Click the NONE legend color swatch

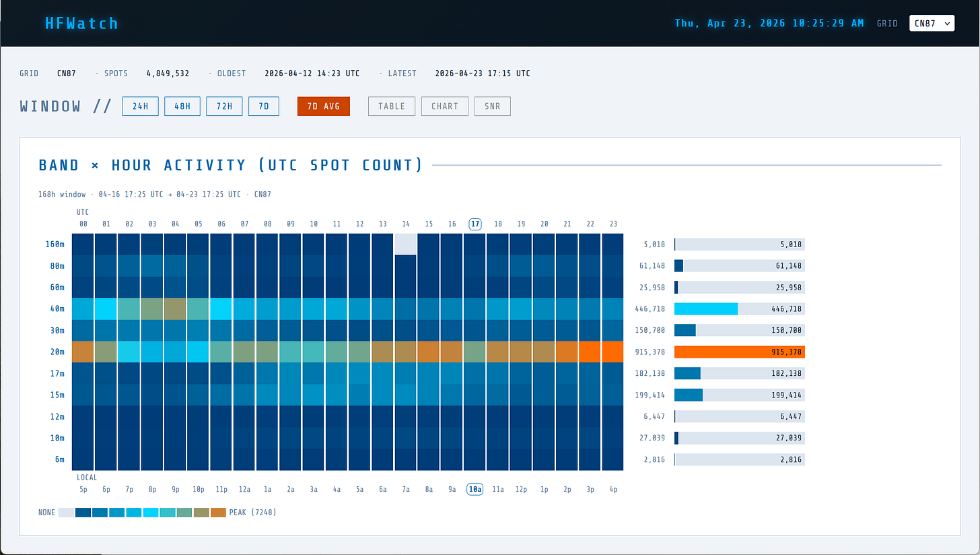(65, 512)
